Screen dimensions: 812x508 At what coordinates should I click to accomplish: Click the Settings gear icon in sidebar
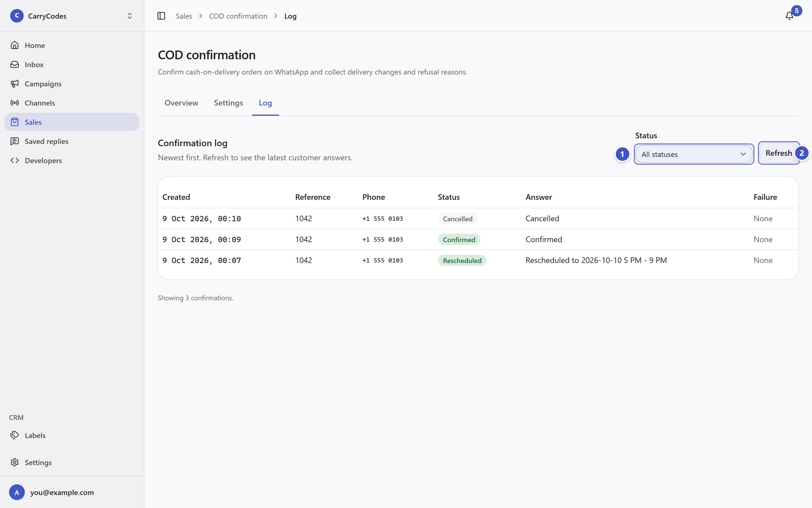pos(14,462)
